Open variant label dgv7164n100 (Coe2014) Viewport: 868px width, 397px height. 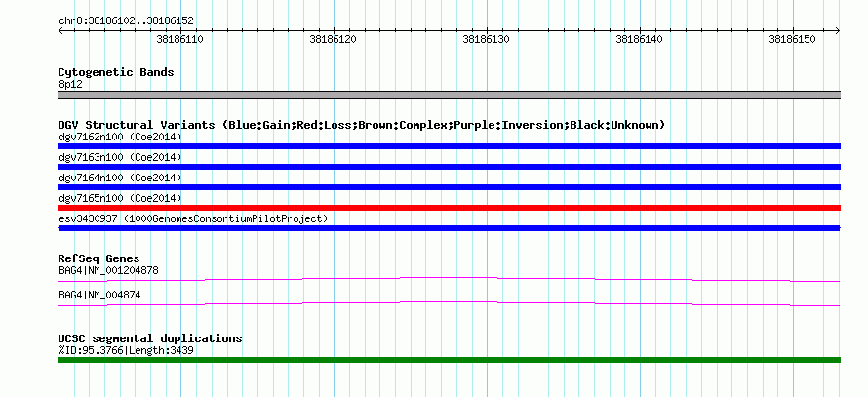(x=120, y=178)
